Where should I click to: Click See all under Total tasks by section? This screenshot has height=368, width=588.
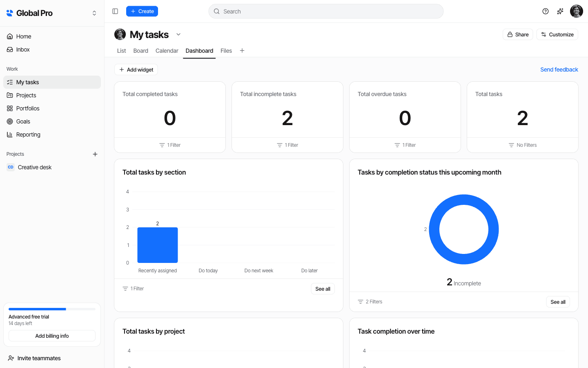323,289
